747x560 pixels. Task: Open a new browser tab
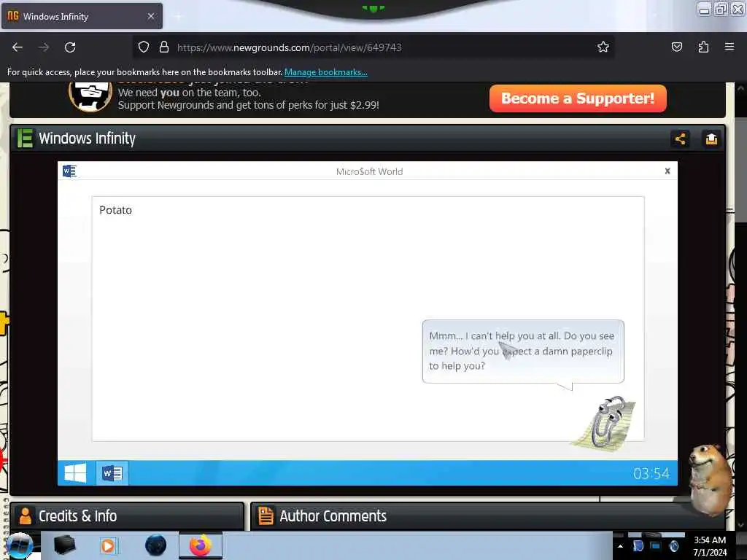(178, 17)
